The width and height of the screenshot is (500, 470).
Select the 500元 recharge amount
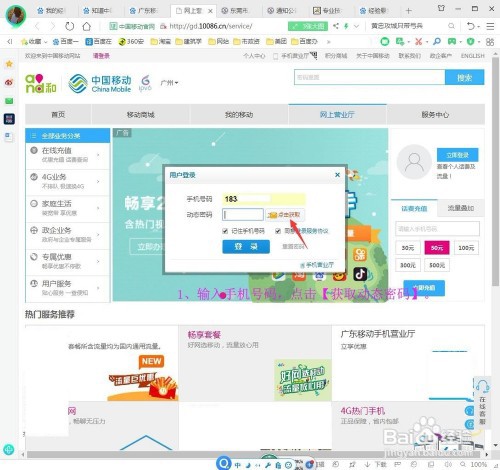tap(437, 265)
